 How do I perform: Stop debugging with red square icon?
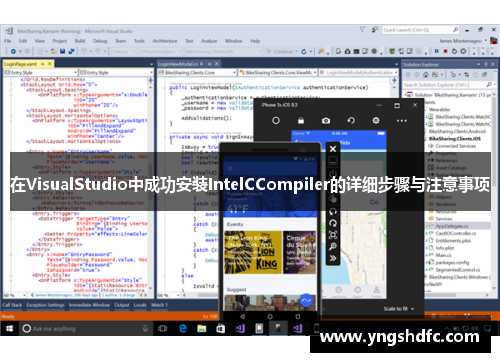pyautogui.click(x=445, y=51)
